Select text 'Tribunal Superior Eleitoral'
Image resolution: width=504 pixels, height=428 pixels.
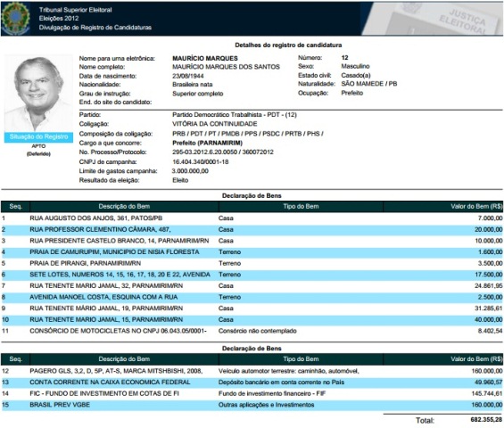click(x=76, y=10)
